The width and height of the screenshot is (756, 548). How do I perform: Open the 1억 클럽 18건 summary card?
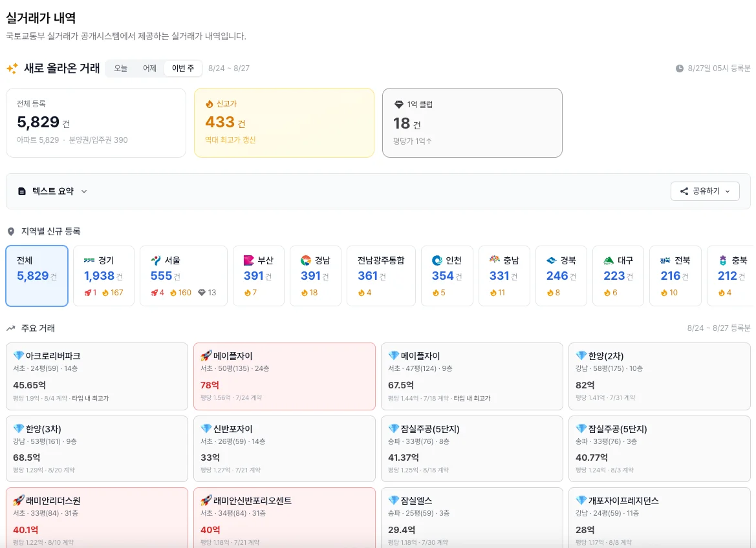coord(472,122)
